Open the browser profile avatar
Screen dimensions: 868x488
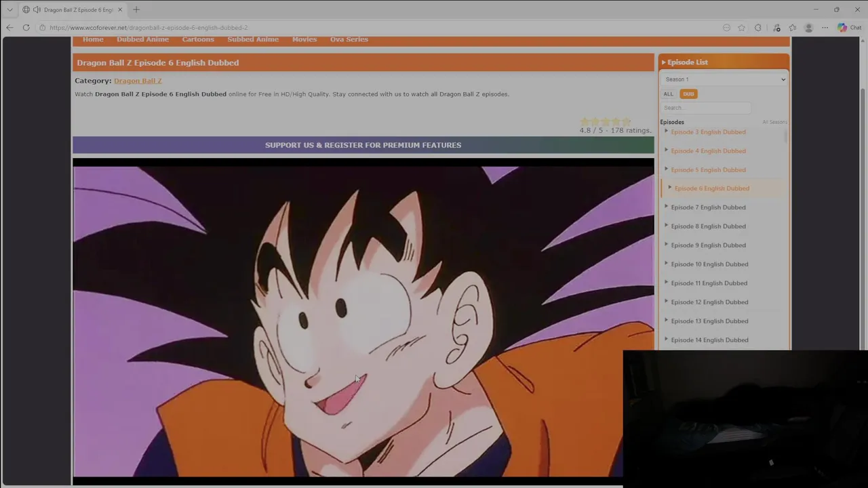(808, 28)
